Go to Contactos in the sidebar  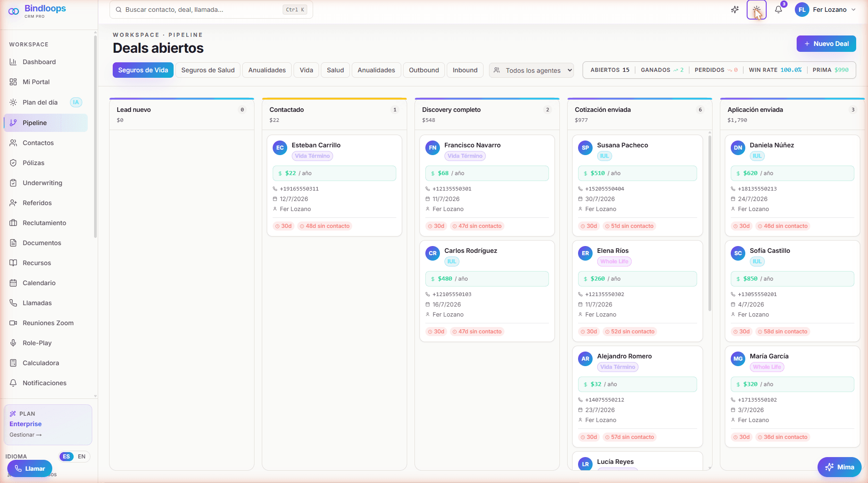click(x=45, y=143)
